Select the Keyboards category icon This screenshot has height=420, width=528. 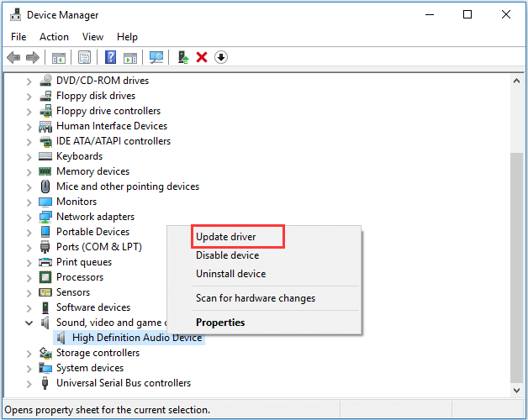(45, 156)
